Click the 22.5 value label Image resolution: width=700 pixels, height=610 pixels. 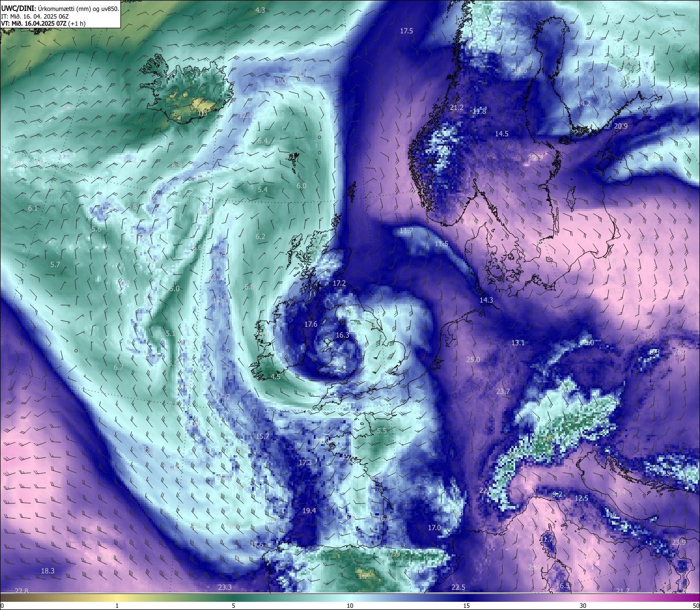click(458, 588)
